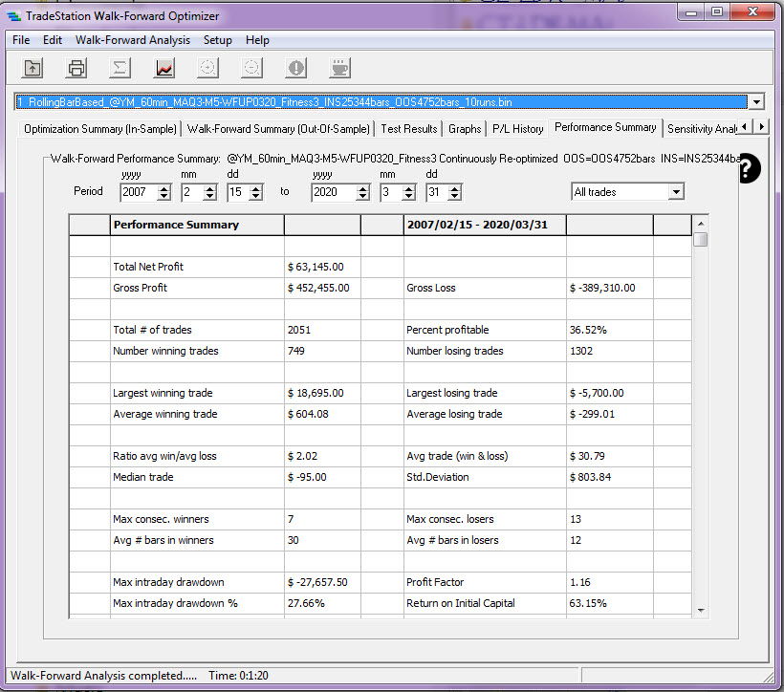Open the Setup menu
784x692 pixels.
point(217,40)
